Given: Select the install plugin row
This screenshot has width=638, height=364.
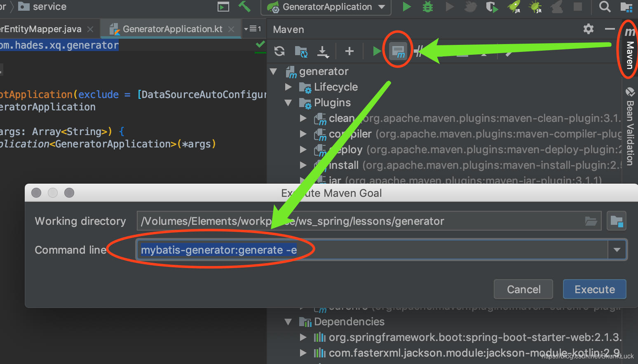Looking at the screenshot, I should (x=467, y=165).
